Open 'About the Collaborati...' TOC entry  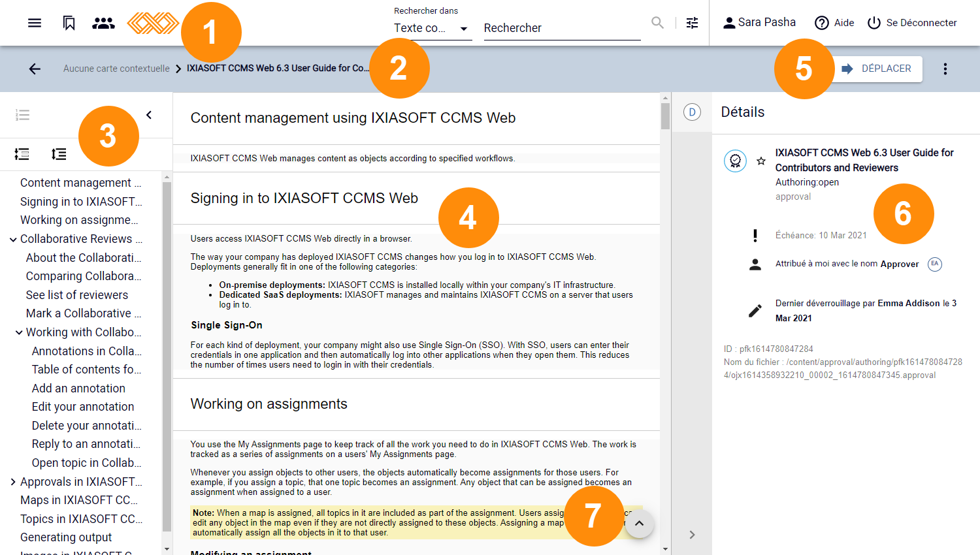coord(84,258)
